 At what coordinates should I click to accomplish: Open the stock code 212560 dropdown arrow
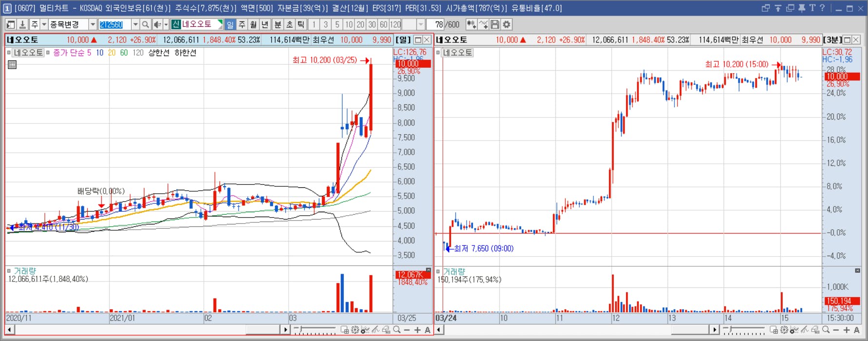click(136, 24)
